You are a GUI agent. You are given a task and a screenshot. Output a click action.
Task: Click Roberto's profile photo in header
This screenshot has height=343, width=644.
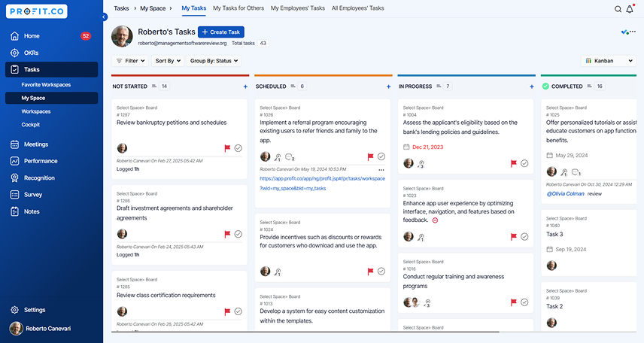point(122,37)
